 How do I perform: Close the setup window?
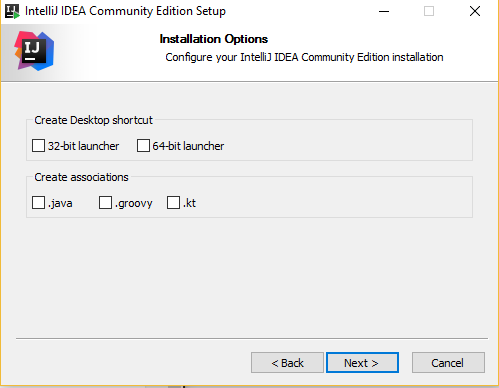[475, 11]
